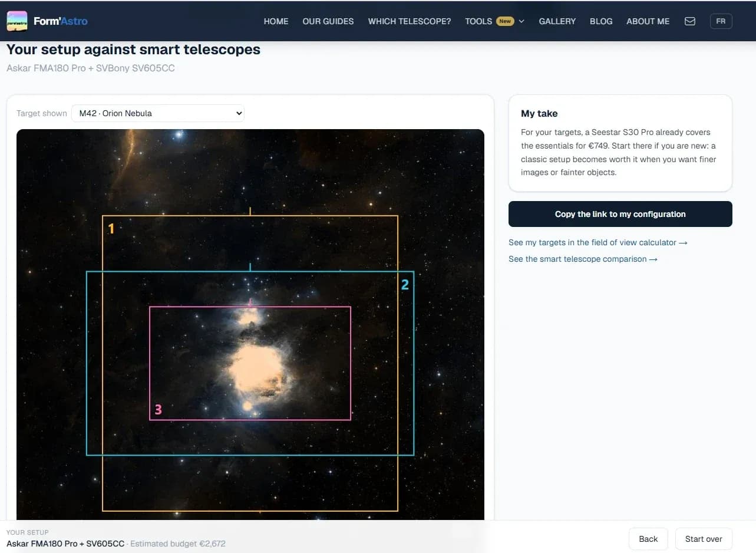Click the 'Your setup against smart telescopes' heading

click(133, 50)
